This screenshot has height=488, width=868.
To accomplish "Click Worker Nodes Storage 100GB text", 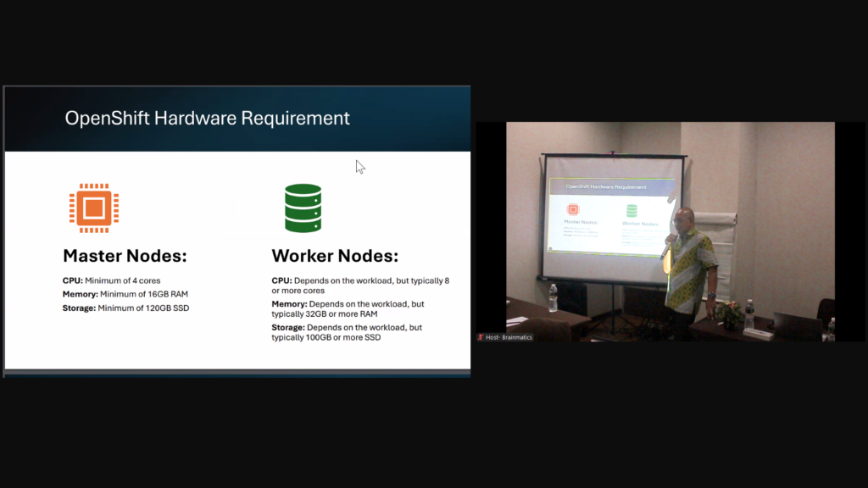I will (x=347, y=332).
